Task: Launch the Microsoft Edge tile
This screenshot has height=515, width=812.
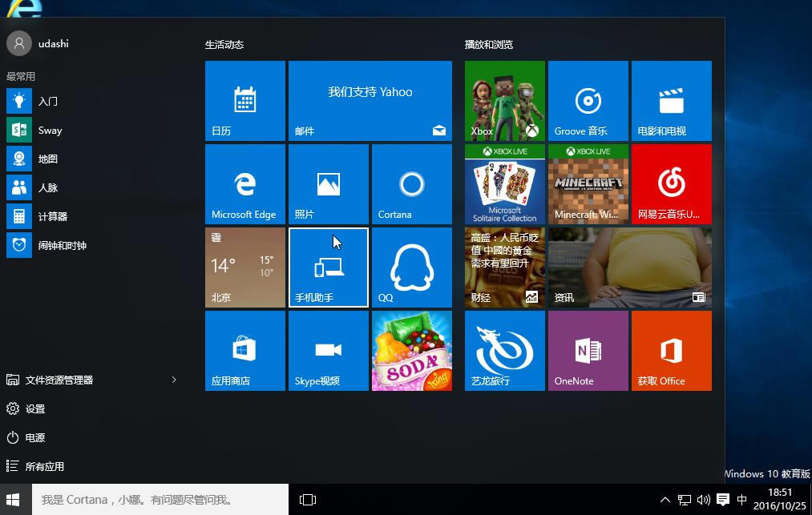Action: [245, 184]
